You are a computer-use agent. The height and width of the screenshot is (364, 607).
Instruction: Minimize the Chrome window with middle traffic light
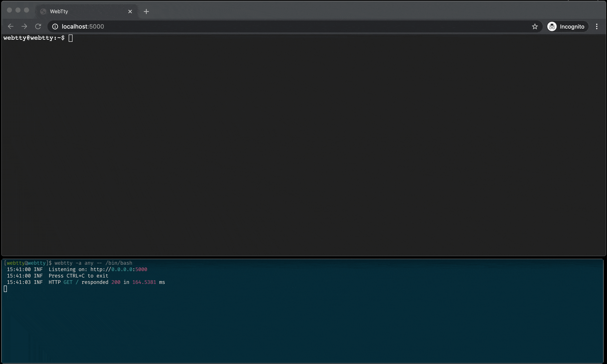[18, 10]
